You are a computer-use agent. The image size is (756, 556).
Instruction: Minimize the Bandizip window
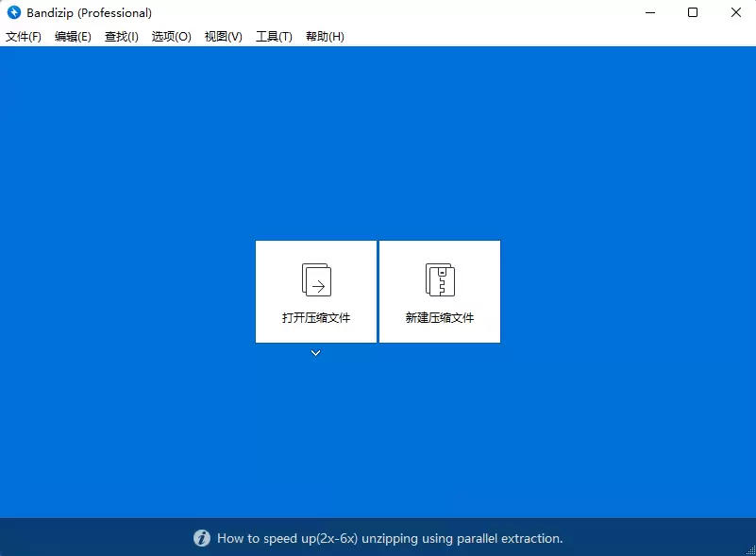point(650,12)
